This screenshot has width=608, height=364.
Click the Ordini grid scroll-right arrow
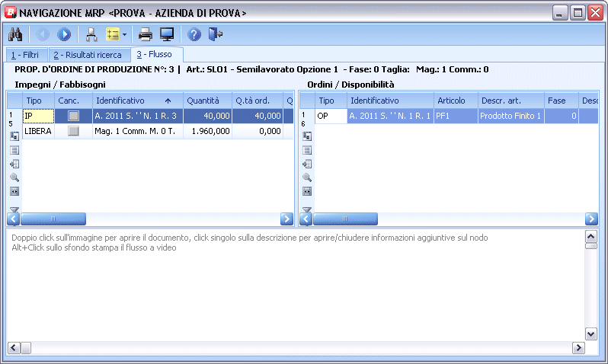click(591, 219)
